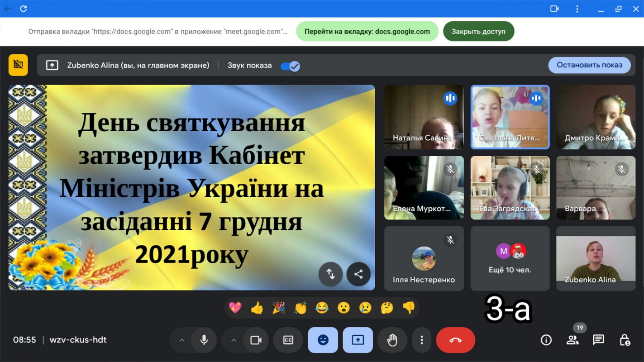Send thumbs up reaction
This screenshot has width=644, height=362.
257,308
